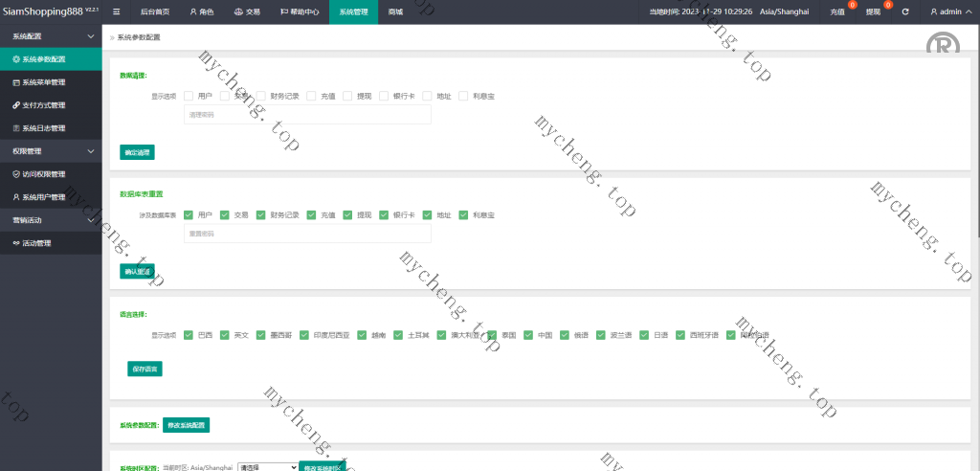Switch to the 后台首页 top tab
980x471 pixels.
(x=154, y=12)
